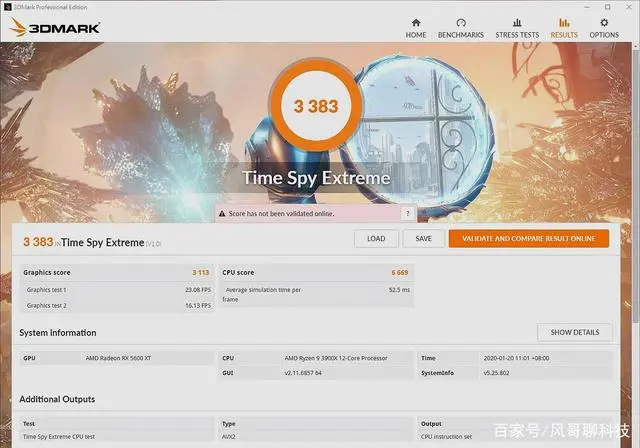Click the 'System information' heading
The width and height of the screenshot is (640, 448).
click(58, 333)
